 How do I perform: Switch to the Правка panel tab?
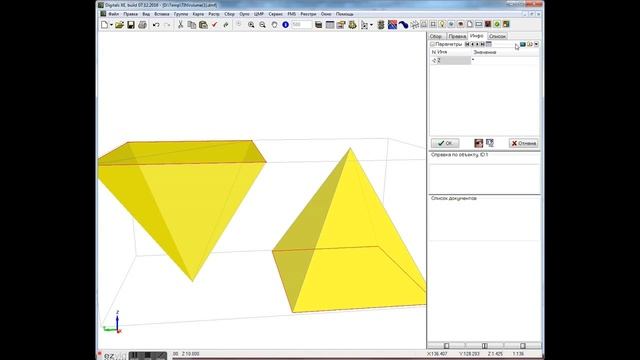tap(457, 36)
